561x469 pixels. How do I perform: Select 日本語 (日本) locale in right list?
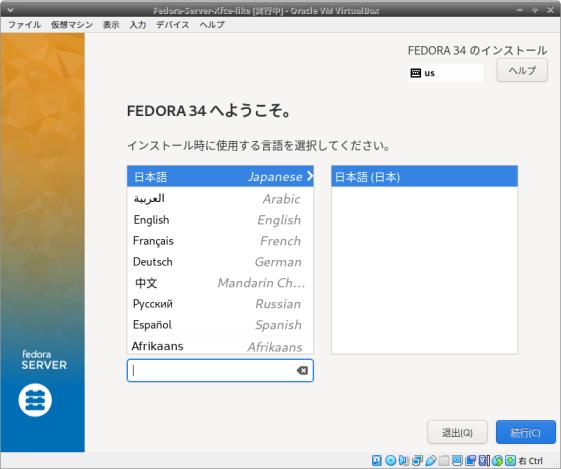pos(424,176)
